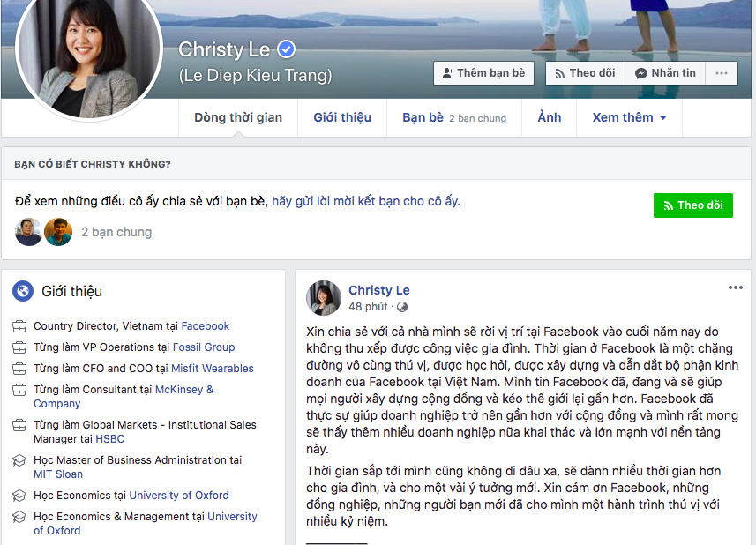Click the graduation cap icon beside Master of Business
Screen dimensions: 756x545
(19, 460)
